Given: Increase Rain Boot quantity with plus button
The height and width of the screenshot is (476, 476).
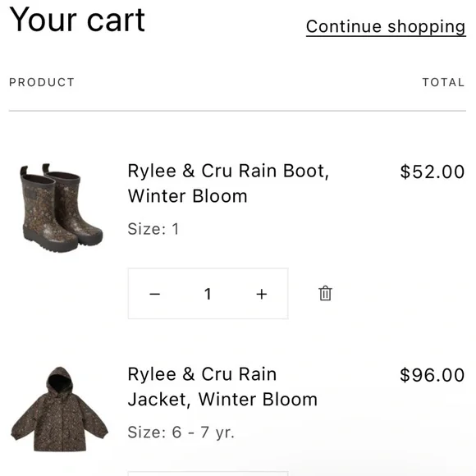Looking at the screenshot, I should [x=261, y=294].
